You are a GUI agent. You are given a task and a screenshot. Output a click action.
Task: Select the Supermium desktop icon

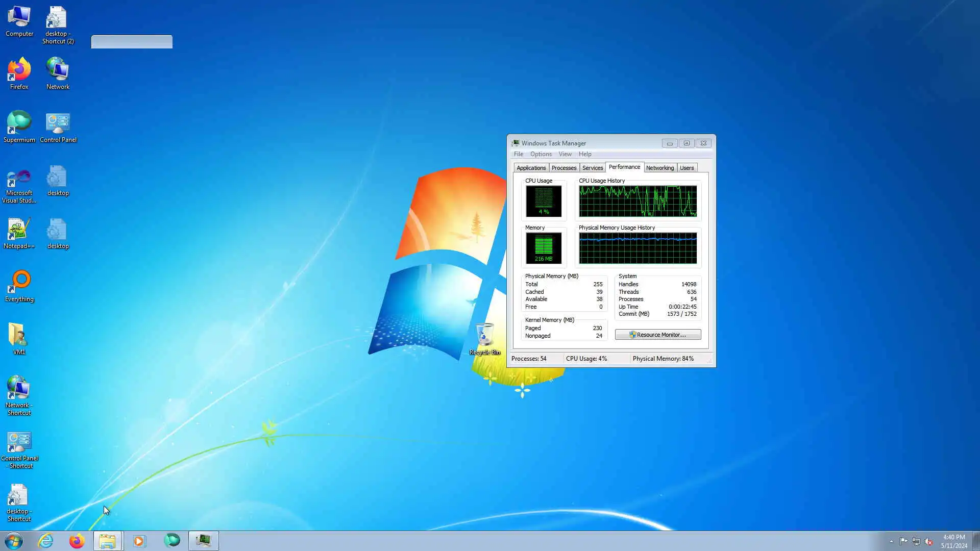point(19,125)
